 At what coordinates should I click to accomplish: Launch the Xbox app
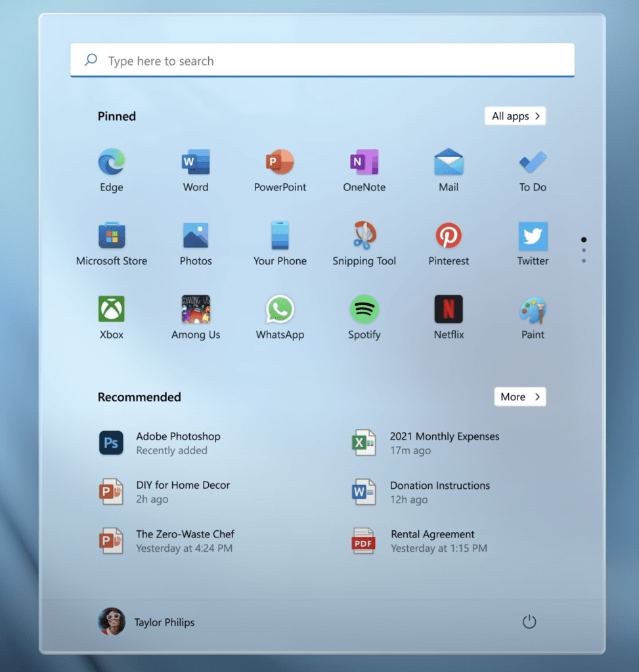112,308
